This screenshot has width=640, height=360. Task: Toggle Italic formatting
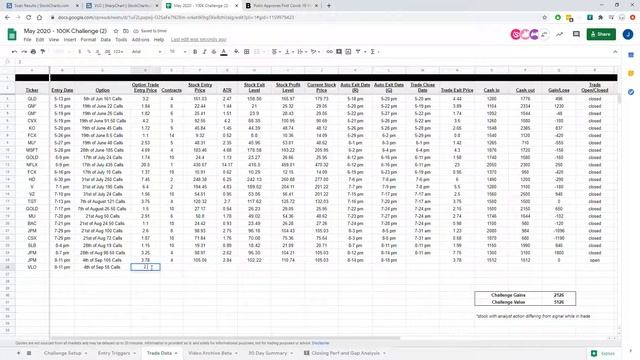tap(204, 52)
